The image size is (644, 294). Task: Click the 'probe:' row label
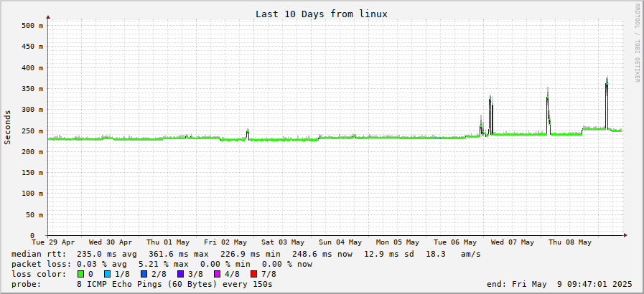(27, 284)
